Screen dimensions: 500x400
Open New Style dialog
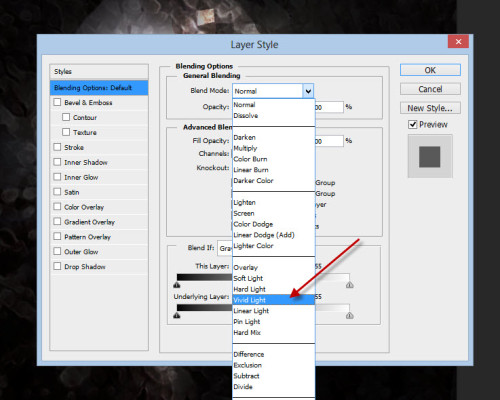430,108
